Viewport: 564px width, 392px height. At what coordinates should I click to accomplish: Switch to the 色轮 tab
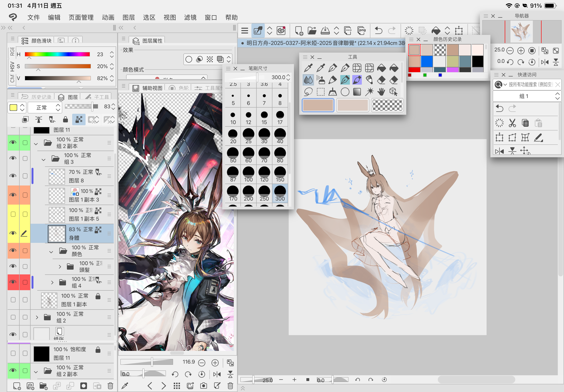(x=179, y=88)
